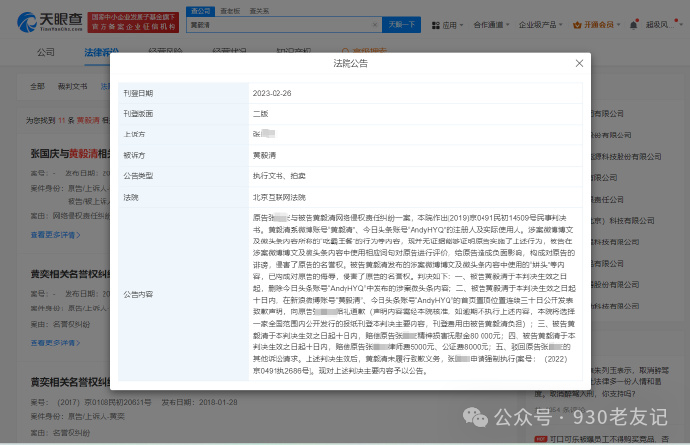Select the 查老板 search tab
The image size is (690, 445).
tap(229, 10)
